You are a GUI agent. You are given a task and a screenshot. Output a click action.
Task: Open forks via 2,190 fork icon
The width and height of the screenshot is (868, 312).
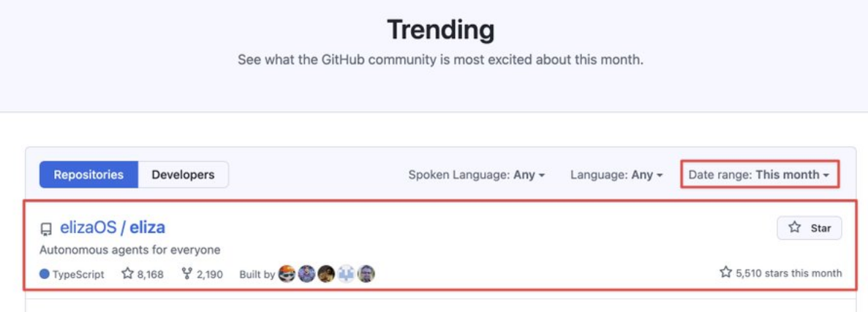[187, 273]
